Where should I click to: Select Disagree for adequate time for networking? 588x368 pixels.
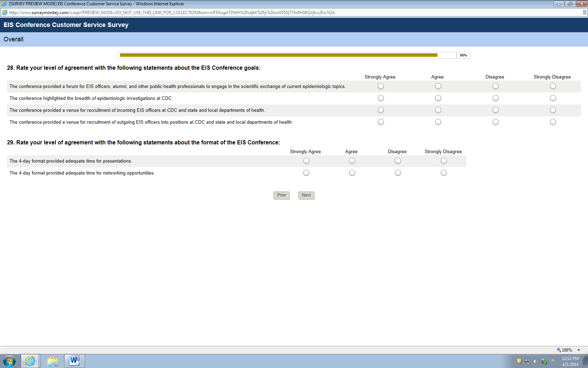[x=398, y=173]
